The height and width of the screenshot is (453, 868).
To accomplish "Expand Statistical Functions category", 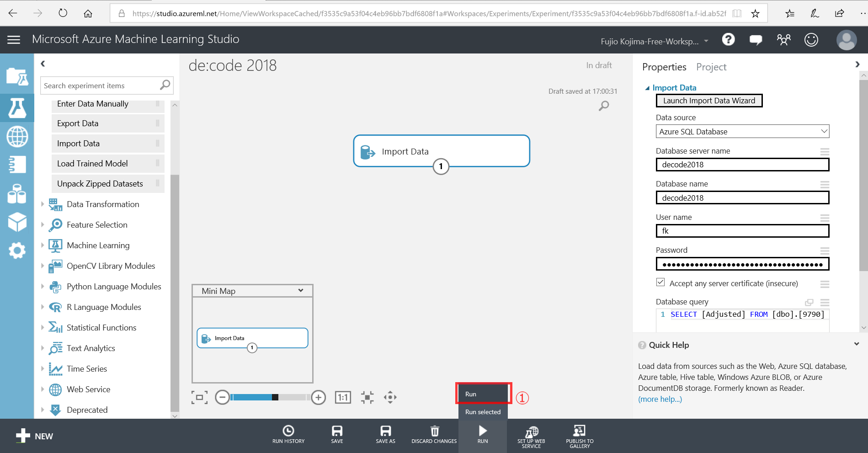I will pyautogui.click(x=43, y=328).
